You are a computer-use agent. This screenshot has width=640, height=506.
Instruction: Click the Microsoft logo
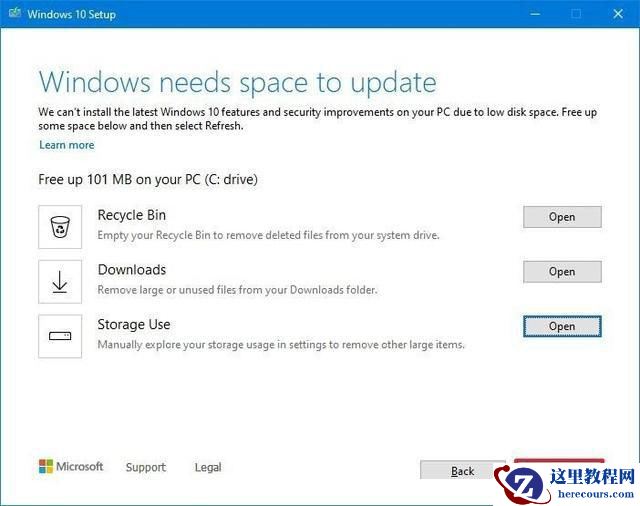(x=71, y=466)
